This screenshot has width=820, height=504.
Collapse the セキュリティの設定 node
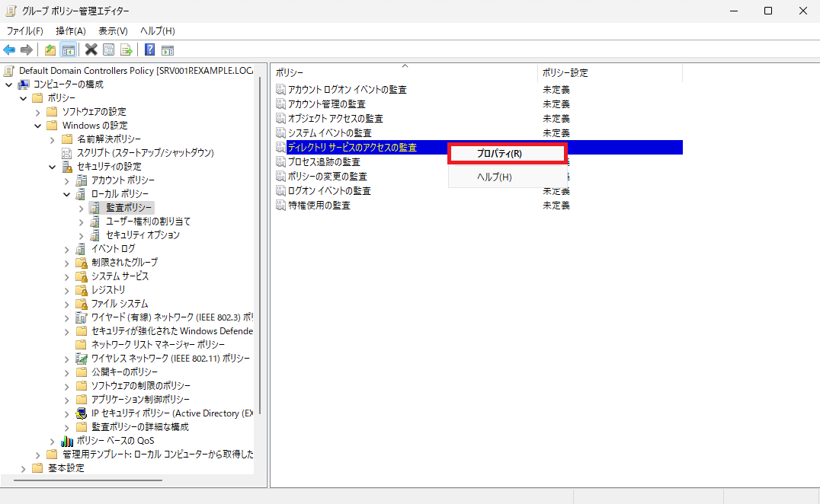coord(53,167)
